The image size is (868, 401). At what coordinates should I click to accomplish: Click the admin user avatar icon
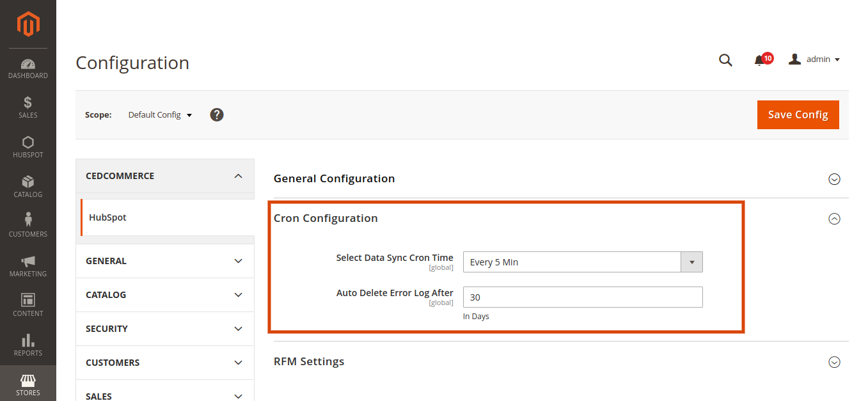pos(795,59)
